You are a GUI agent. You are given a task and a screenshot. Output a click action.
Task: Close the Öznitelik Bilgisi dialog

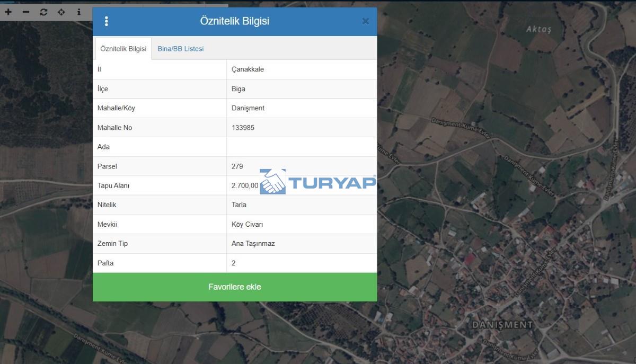click(365, 21)
